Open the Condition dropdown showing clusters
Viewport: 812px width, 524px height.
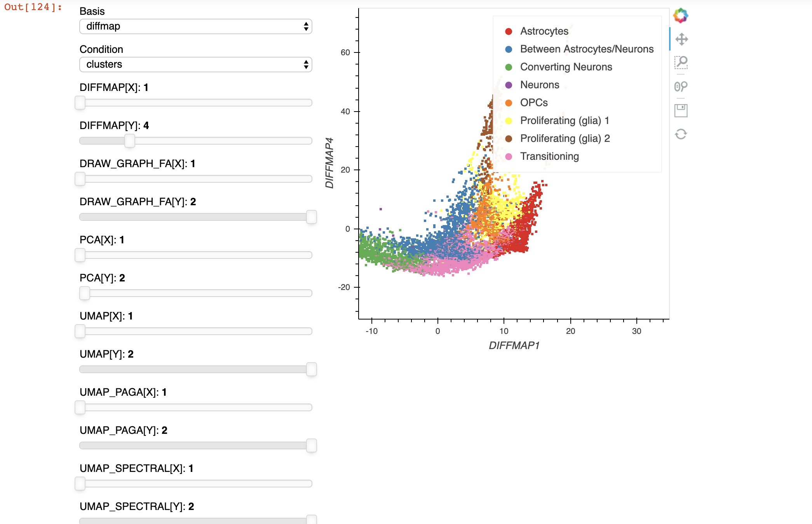195,65
